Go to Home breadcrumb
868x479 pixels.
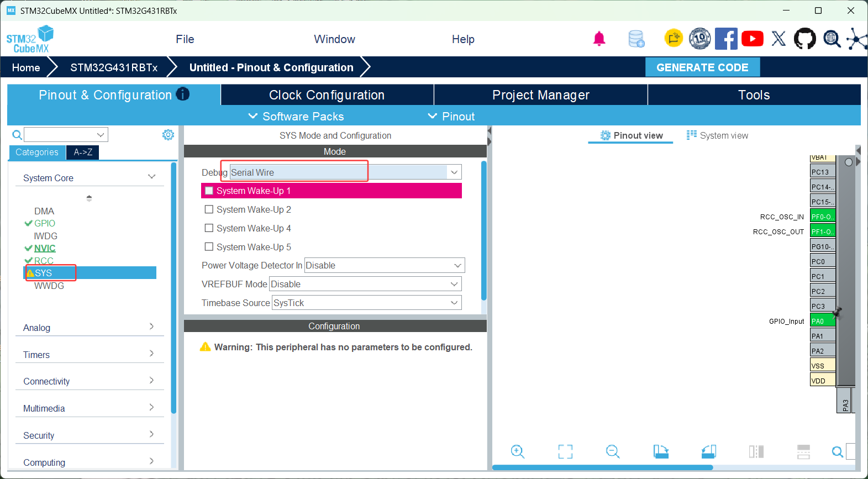click(x=26, y=67)
